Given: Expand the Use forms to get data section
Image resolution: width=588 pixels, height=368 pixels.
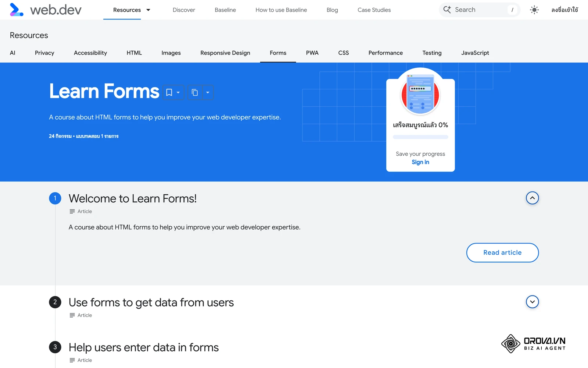Looking at the screenshot, I should tap(532, 302).
